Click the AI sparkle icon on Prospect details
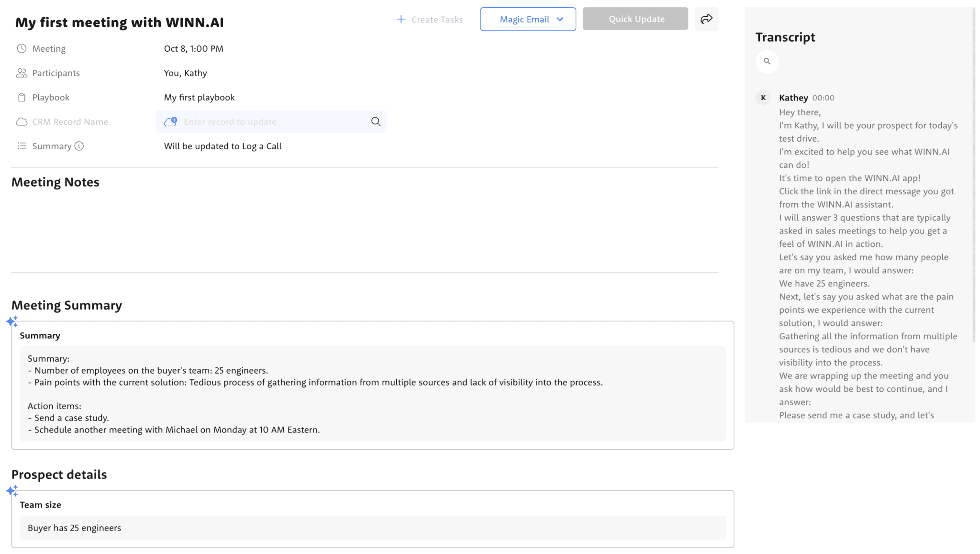This screenshot has height=554, width=980. pos(12,490)
